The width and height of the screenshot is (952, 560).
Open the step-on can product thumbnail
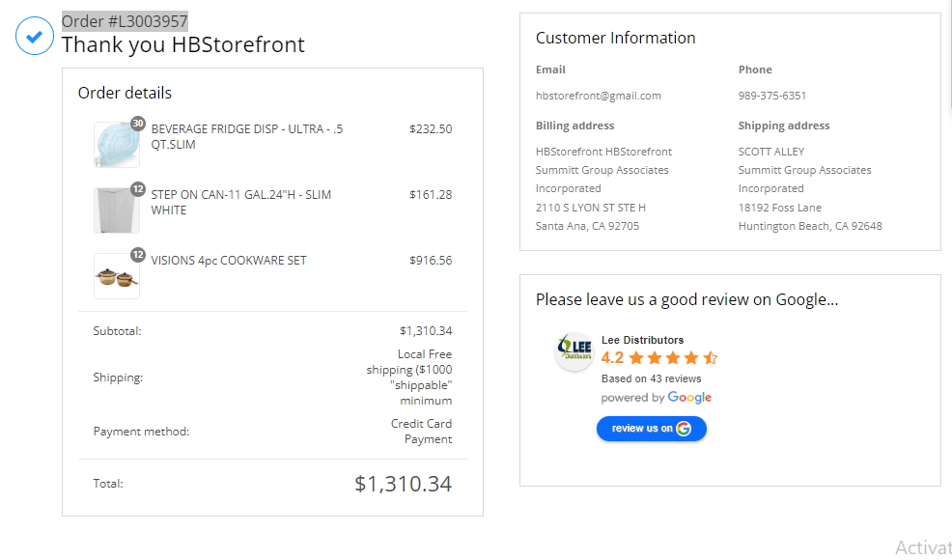click(117, 210)
